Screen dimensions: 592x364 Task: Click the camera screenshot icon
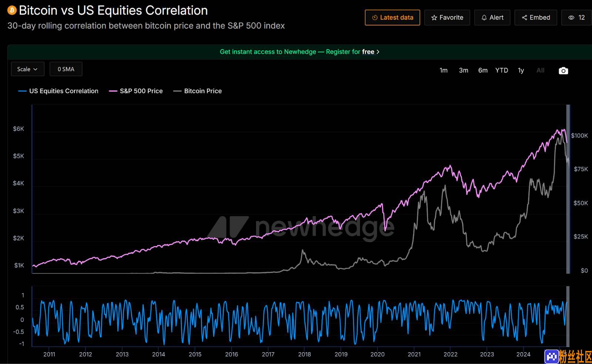tap(563, 71)
